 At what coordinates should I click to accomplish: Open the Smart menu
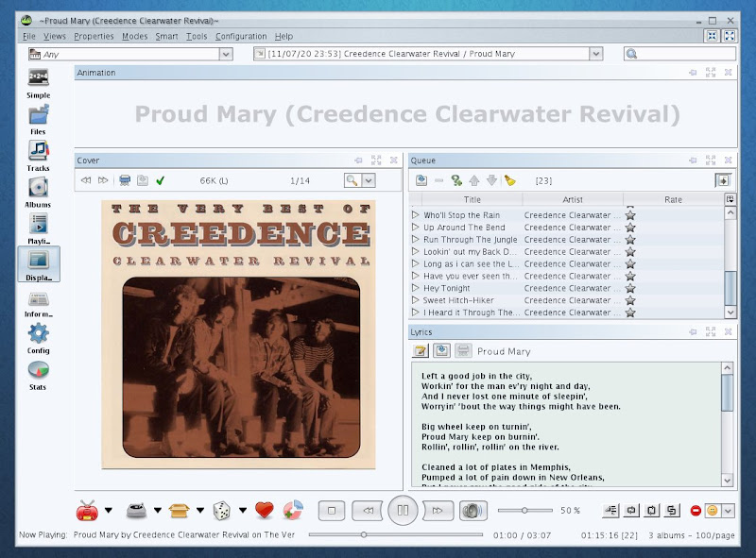[x=166, y=36]
